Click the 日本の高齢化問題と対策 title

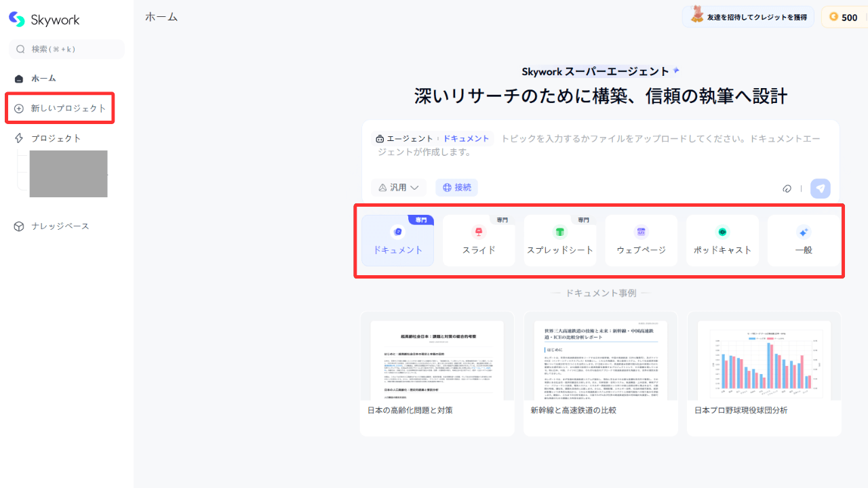[410, 410]
